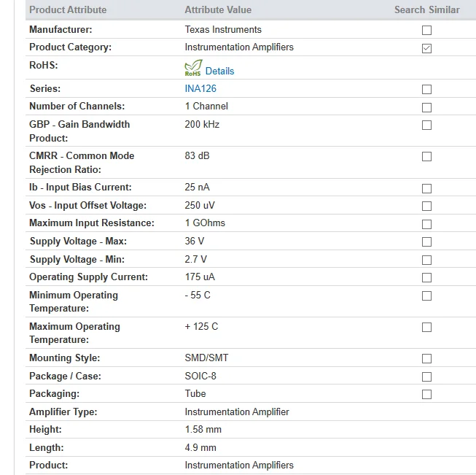Screen dimensions: 476x475
Task: Enable the Supply Voltage Max checkbox
Action: tap(426, 242)
